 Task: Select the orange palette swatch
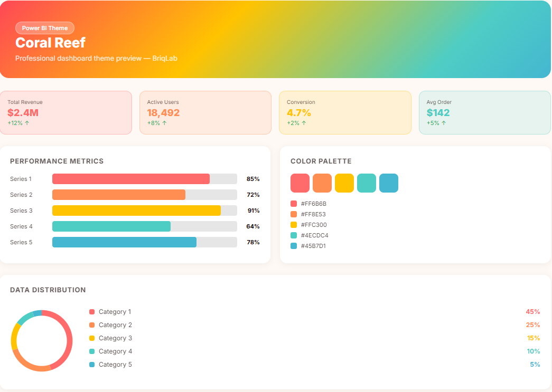click(322, 183)
